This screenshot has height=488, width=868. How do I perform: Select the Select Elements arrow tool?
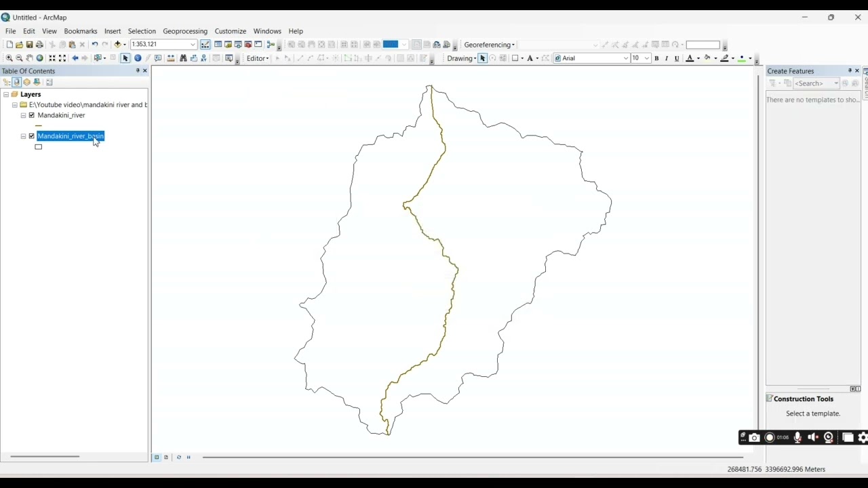click(x=125, y=58)
